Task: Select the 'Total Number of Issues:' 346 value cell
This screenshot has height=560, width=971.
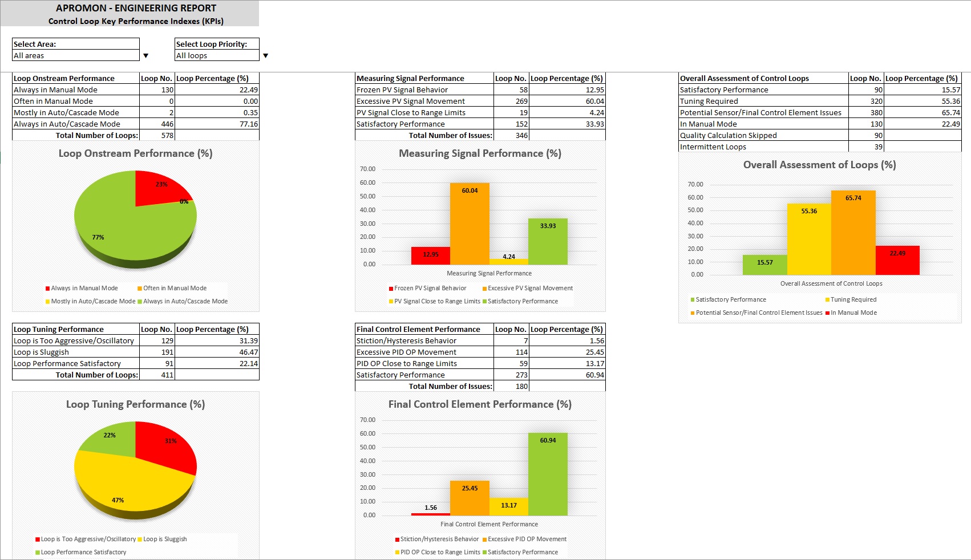Action: 511,135
